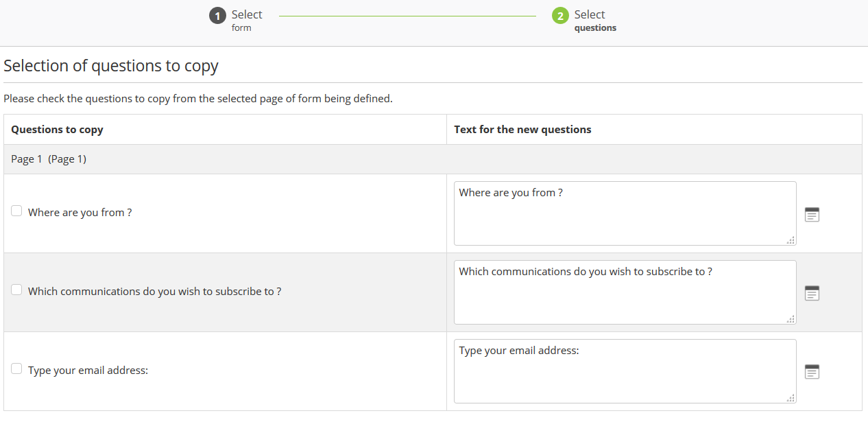868x422 pixels.
Task: Select the 'Page 1 (Page 1)' group row
Action: point(49,159)
